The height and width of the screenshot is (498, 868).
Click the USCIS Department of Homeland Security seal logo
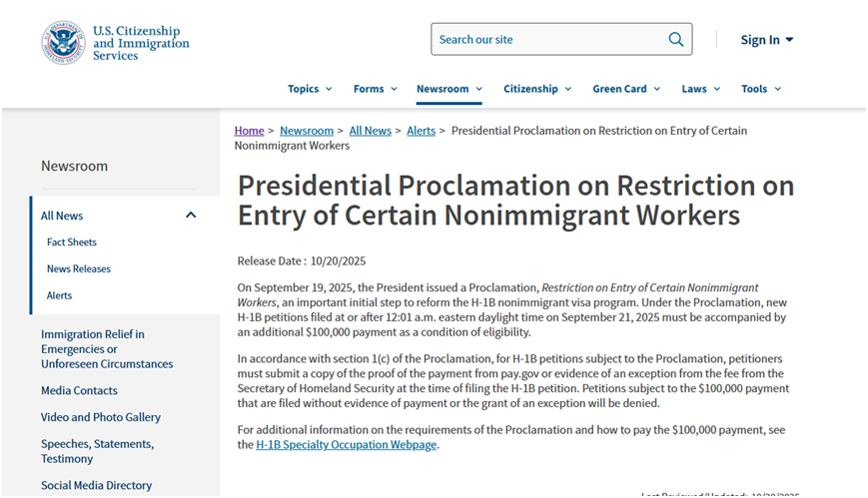click(x=63, y=42)
